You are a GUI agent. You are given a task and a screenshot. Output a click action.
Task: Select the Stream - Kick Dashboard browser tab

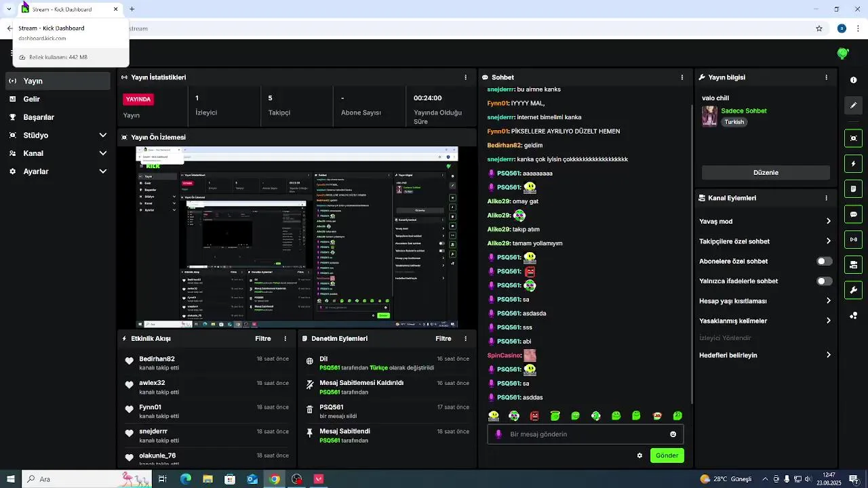(x=71, y=9)
